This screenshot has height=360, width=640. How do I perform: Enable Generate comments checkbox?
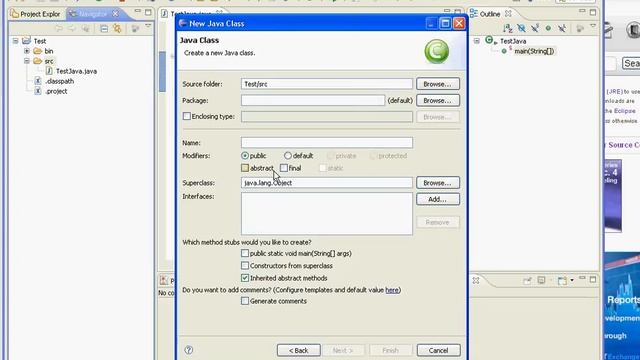[x=245, y=301]
